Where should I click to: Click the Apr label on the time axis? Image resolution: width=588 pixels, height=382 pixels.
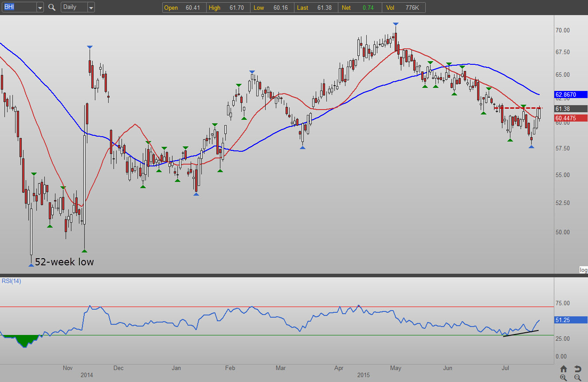point(339,368)
